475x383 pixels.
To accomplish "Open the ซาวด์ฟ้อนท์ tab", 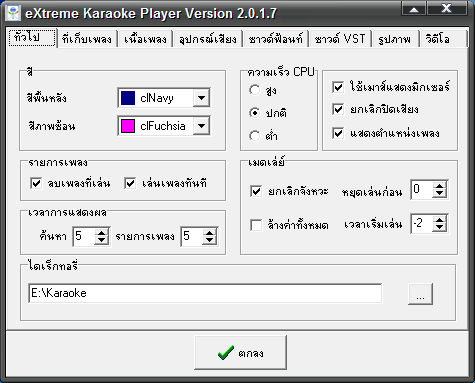I will click(x=276, y=39).
